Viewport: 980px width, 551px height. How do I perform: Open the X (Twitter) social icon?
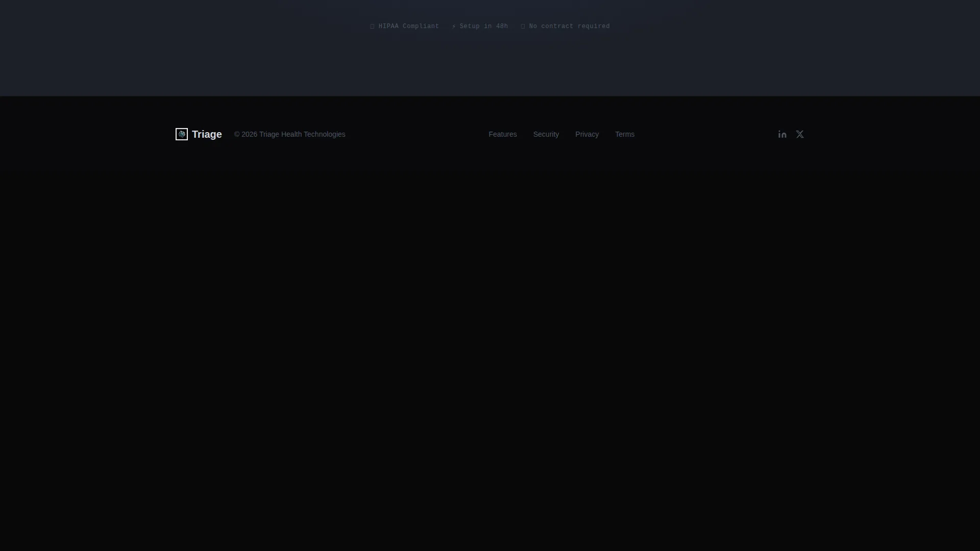[x=800, y=134]
